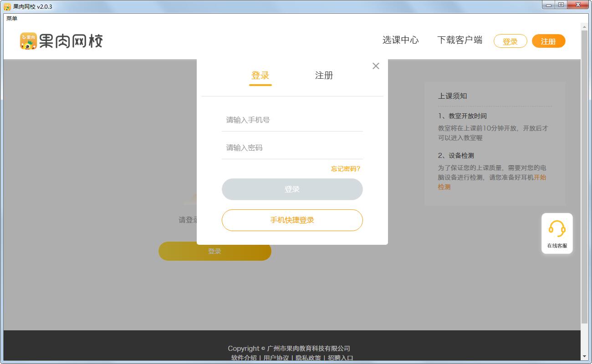This screenshot has width=592, height=364.
Task: Click the 果肉网校 logo icon
Action: point(28,41)
